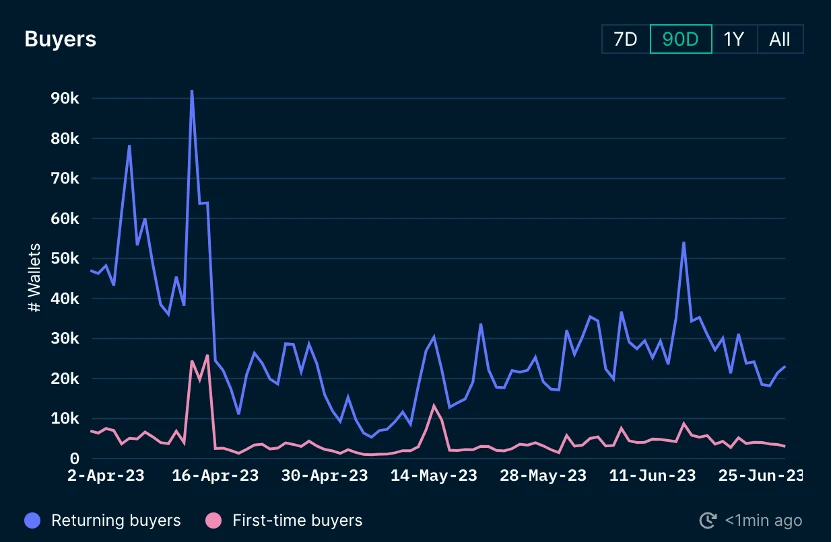Image resolution: width=832 pixels, height=542 pixels.
Task: Click the # Wallets axis title
Action: [x=34, y=278]
